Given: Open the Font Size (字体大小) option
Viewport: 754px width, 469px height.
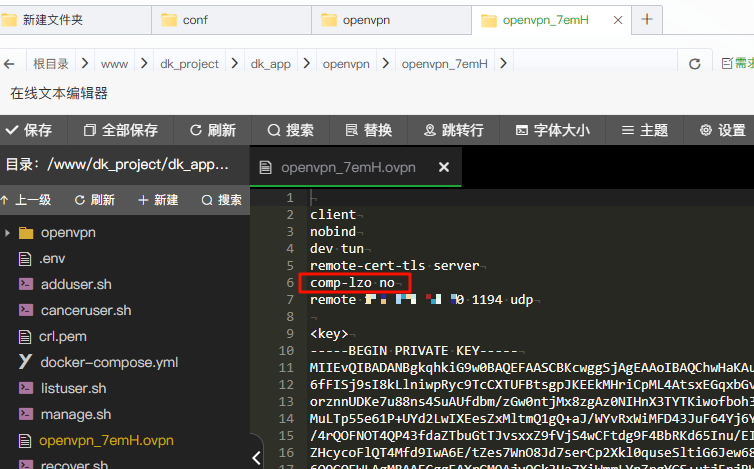Looking at the screenshot, I should pos(552,130).
